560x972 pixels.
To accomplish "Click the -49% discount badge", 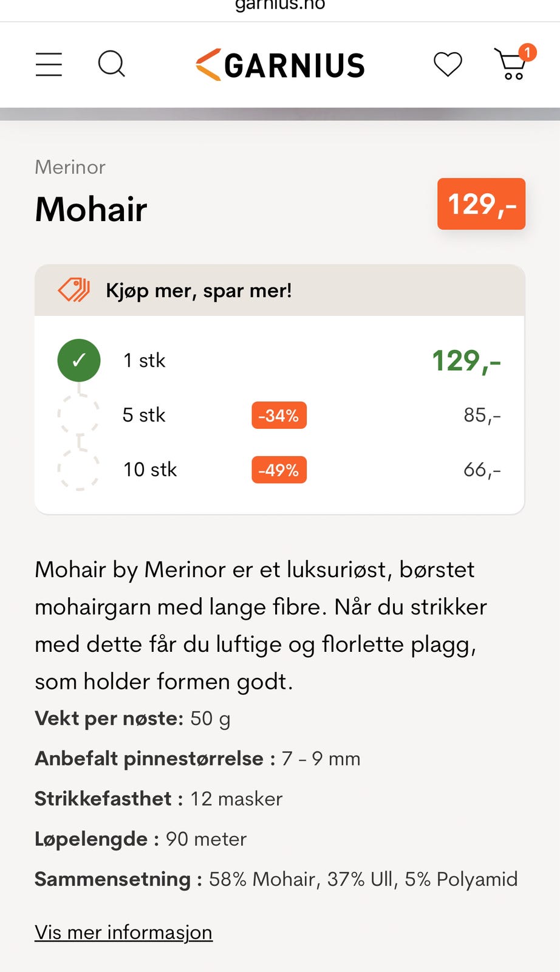I will 279,470.
